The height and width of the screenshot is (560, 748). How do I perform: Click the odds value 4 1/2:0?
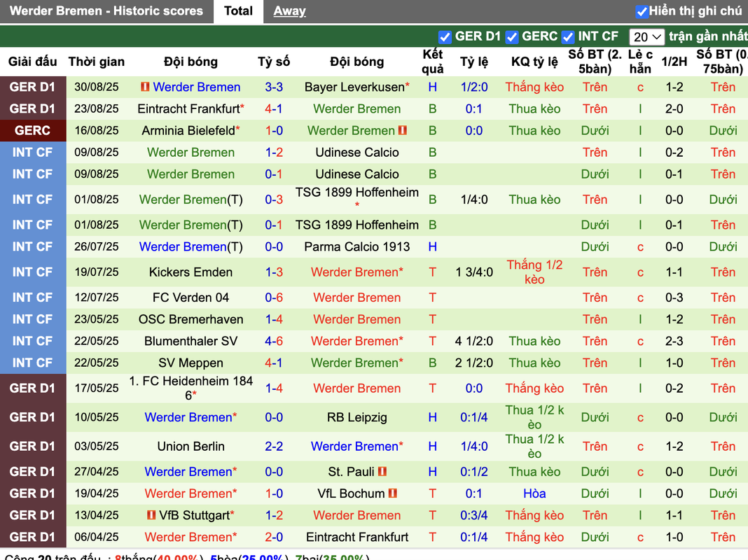pos(473,341)
